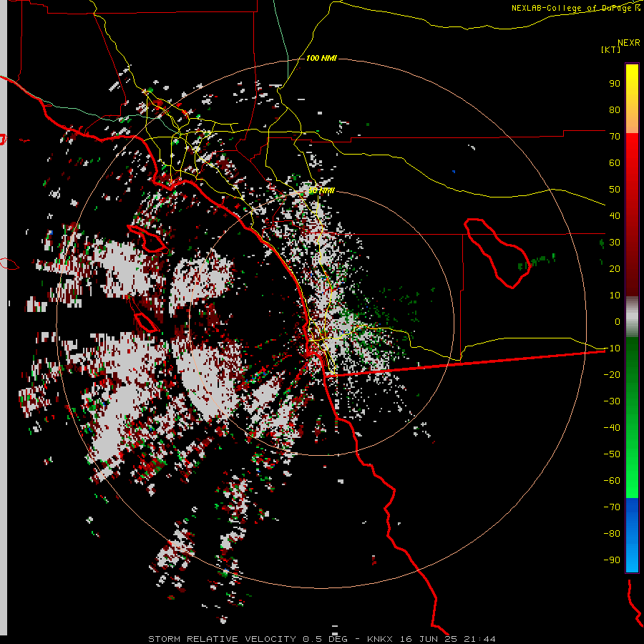Click the -40 value on velocity scale

coord(612,428)
